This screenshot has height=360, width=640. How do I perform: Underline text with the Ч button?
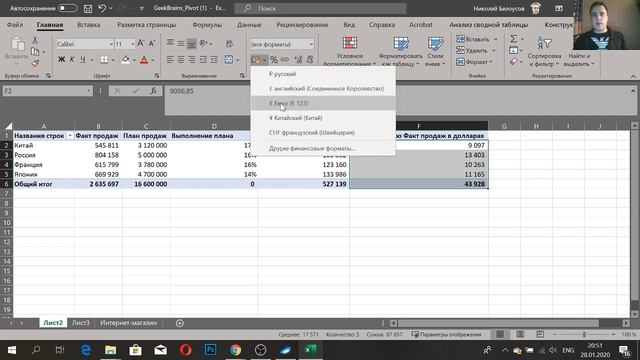83,60
